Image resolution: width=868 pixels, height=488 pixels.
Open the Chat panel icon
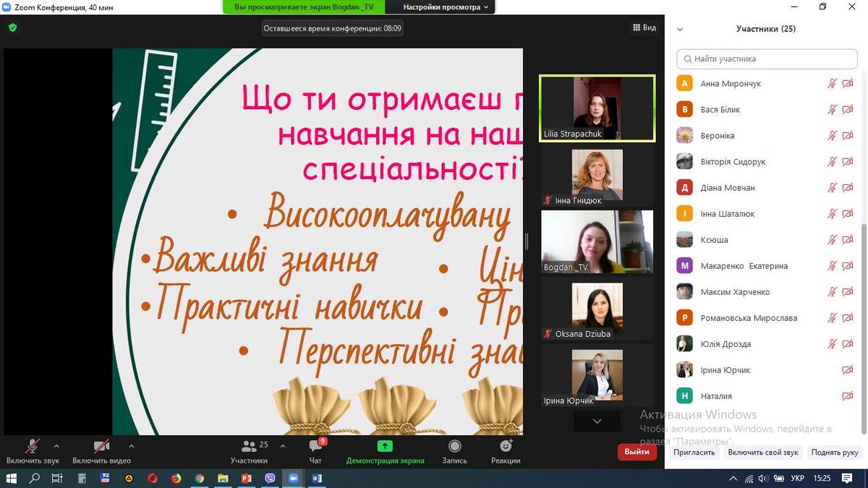[315, 446]
